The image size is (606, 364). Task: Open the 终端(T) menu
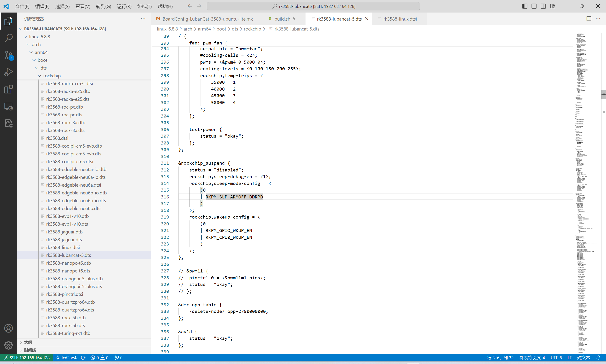tap(144, 6)
